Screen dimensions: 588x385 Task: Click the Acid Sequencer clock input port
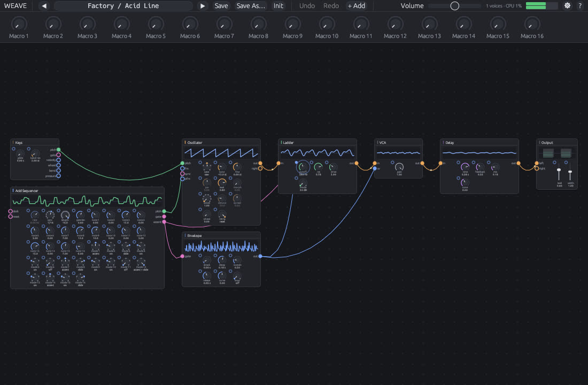[11, 211]
